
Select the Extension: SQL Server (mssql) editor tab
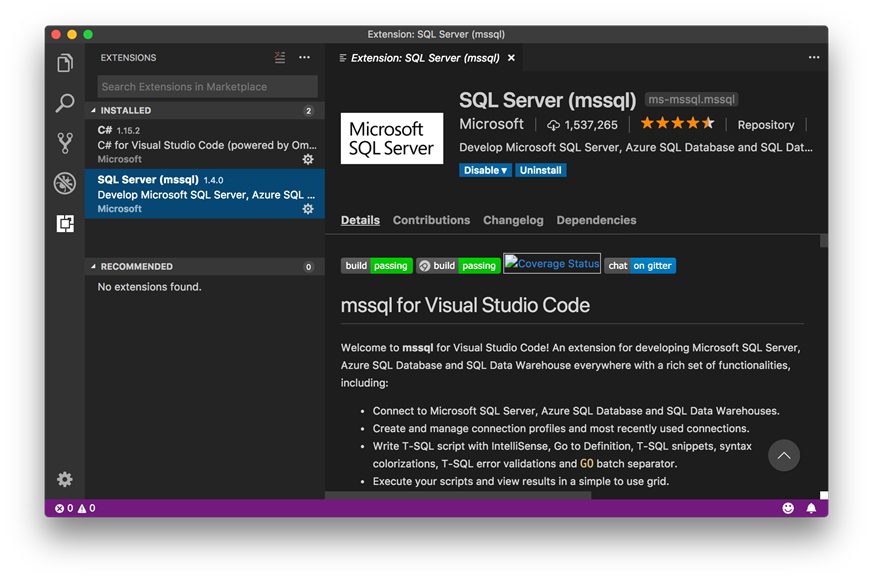tap(425, 58)
